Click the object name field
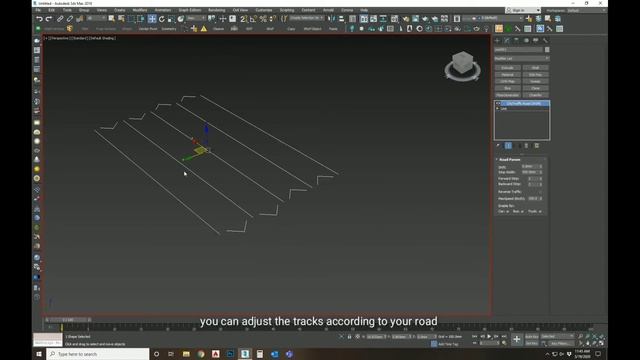 pyautogui.click(x=518, y=50)
